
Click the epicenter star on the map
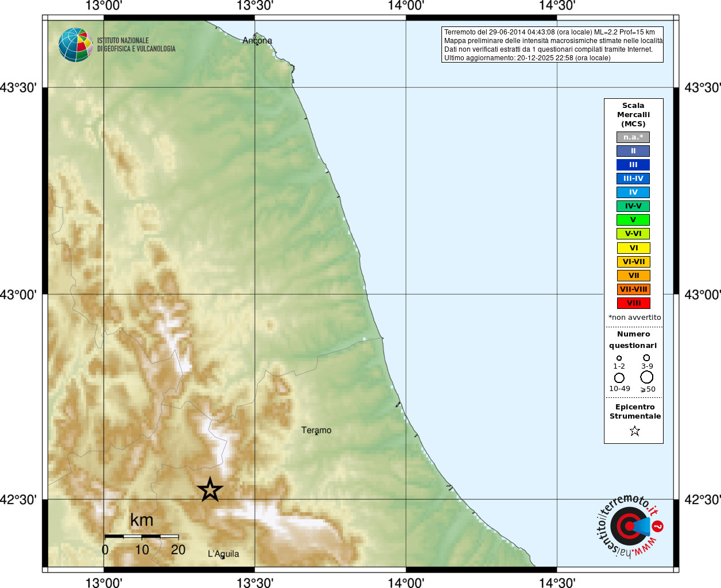210,490
